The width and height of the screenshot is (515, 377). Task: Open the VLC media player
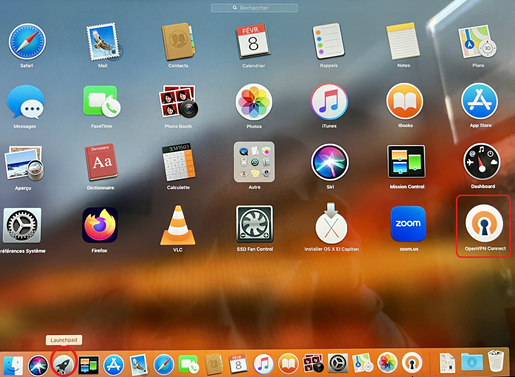178,225
